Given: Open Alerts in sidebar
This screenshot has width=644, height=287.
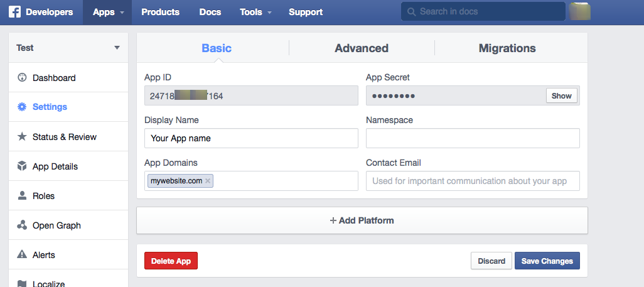Looking at the screenshot, I should pyautogui.click(x=68, y=254).
